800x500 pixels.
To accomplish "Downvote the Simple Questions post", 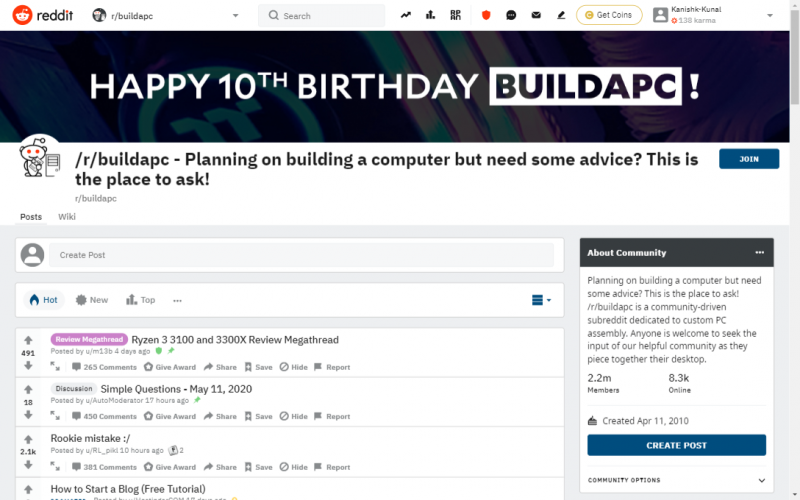I will [28, 415].
